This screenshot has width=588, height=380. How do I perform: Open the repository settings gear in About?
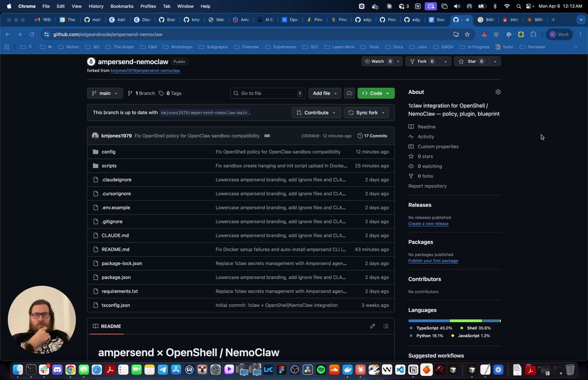point(498,92)
